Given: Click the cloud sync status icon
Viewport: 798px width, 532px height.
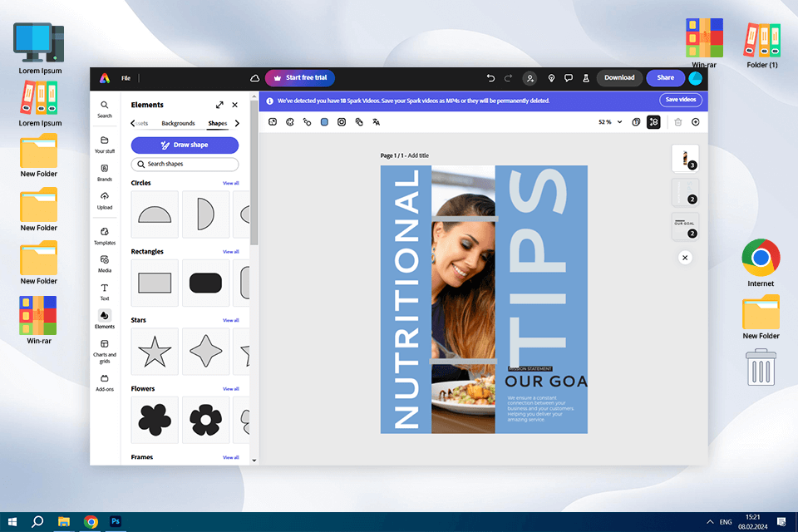Looking at the screenshot, I should point(254,78).
